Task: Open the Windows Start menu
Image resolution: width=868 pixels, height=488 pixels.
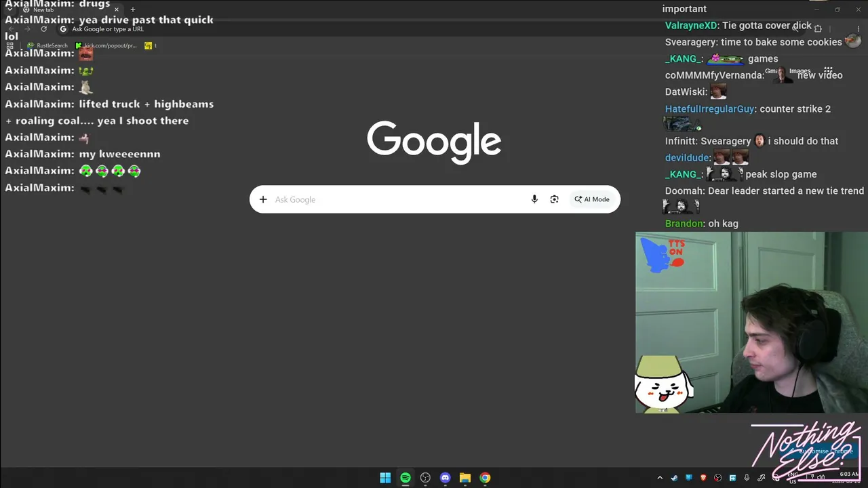Action: [385, 478]
